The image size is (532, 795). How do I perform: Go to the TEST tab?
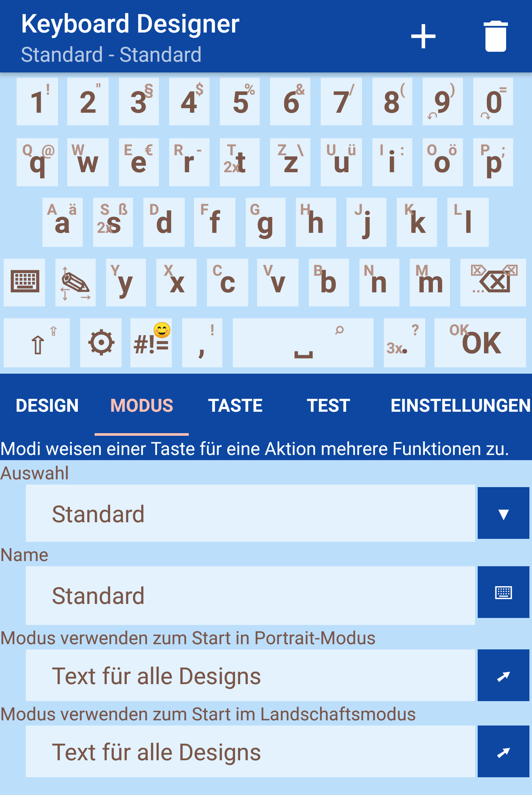coord(328,405)
